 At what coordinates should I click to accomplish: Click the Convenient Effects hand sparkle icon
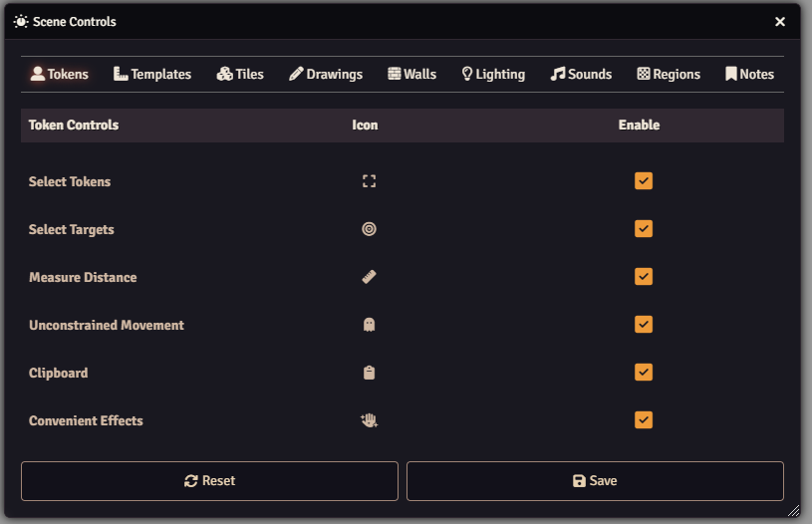[370, 420]
